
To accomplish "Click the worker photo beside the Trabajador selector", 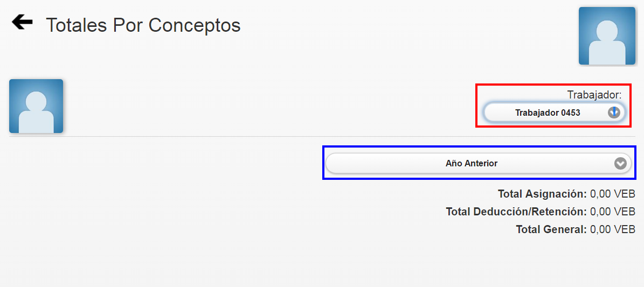I will point(36,106).
